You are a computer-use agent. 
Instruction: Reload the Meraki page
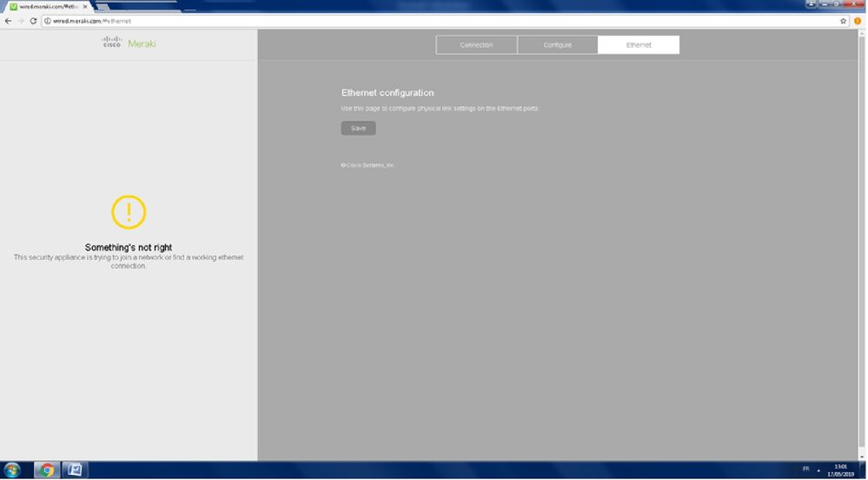point(33,21)
